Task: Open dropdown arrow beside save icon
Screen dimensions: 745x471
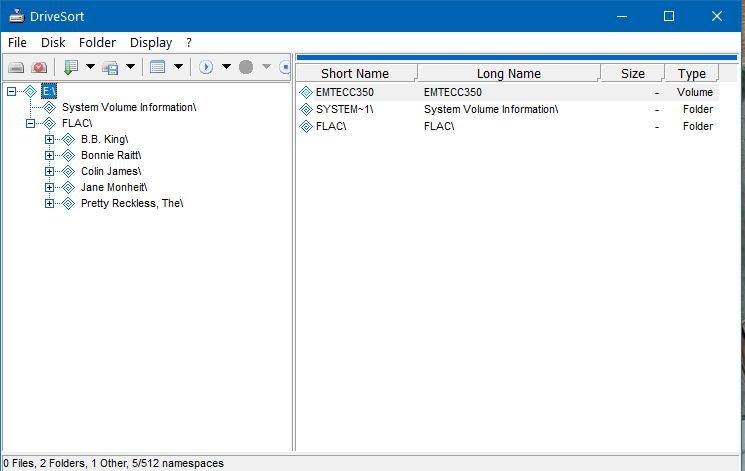Action: (130, 67)
